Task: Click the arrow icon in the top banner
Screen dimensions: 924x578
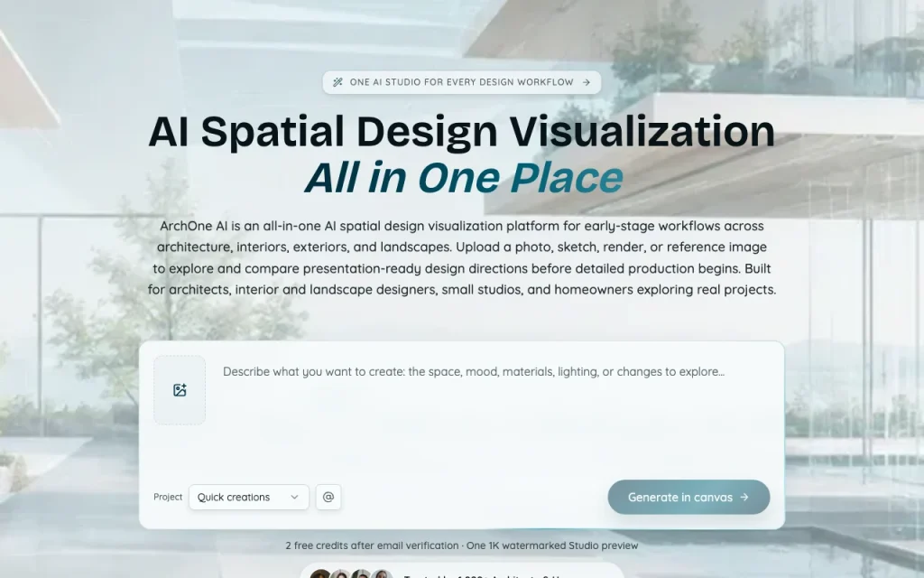Action: tap(587, 82)
